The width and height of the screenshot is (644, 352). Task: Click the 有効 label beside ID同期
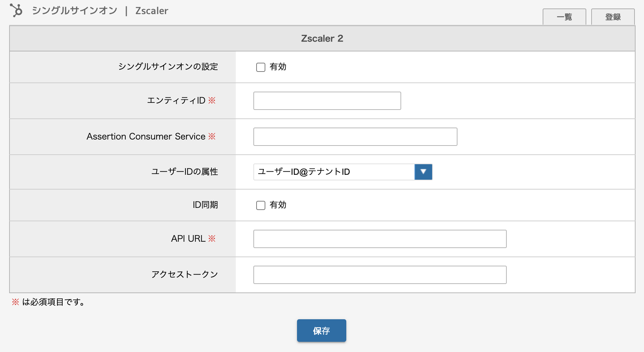tap(278, 205)
